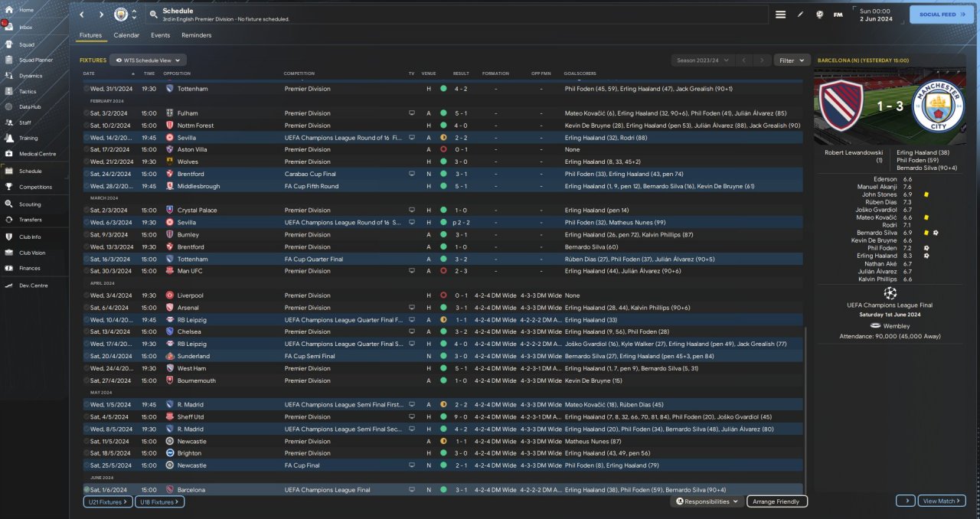
Task: Click the Social Feed button
Action: point(942,15)
